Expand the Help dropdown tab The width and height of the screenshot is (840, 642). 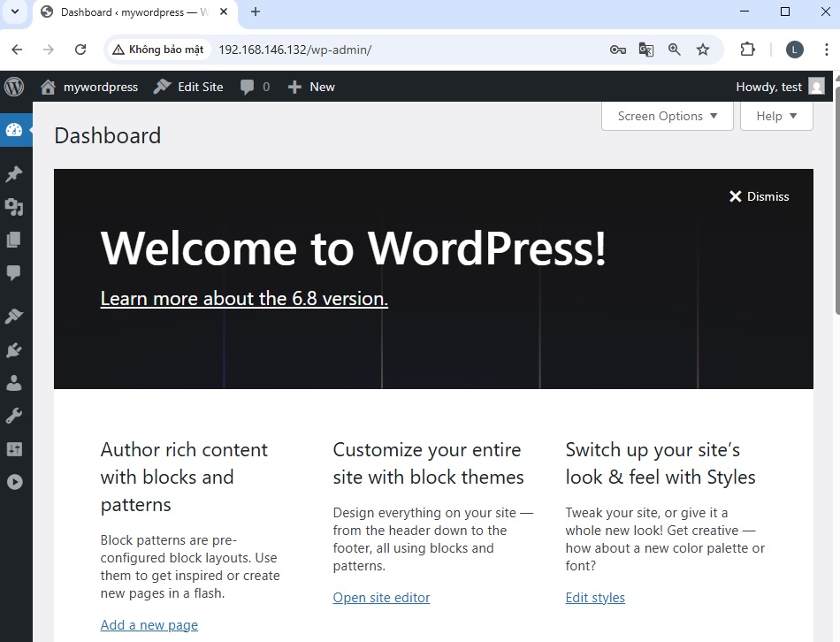(776, 116)
